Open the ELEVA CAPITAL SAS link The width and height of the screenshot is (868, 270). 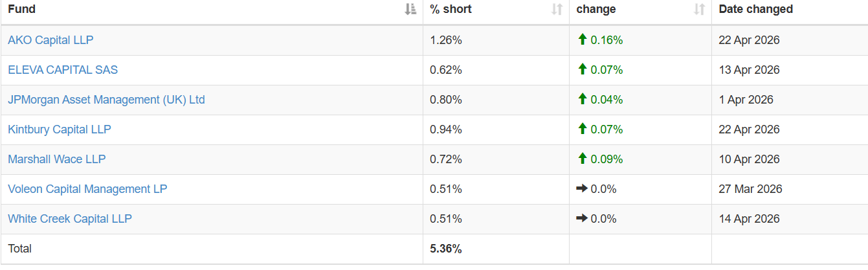click(x=63, y=70)
